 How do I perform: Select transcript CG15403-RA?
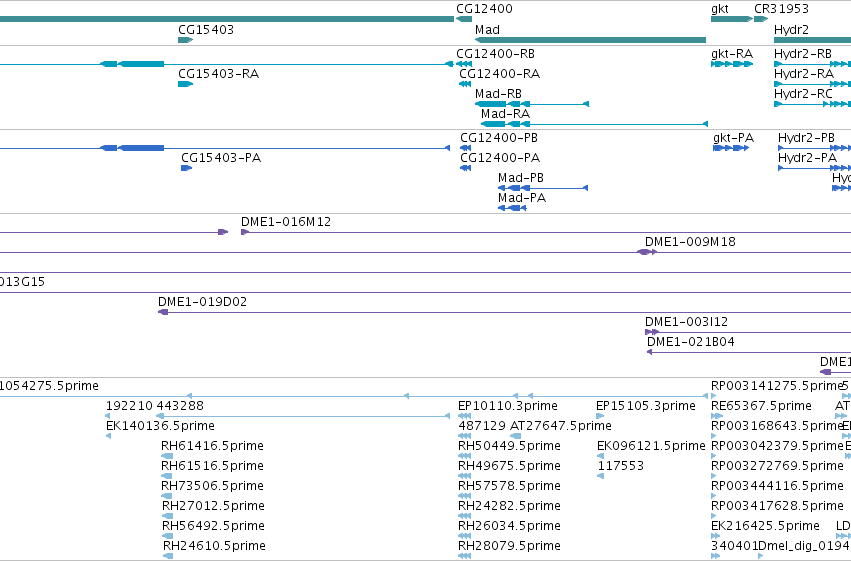coord(186,84)
